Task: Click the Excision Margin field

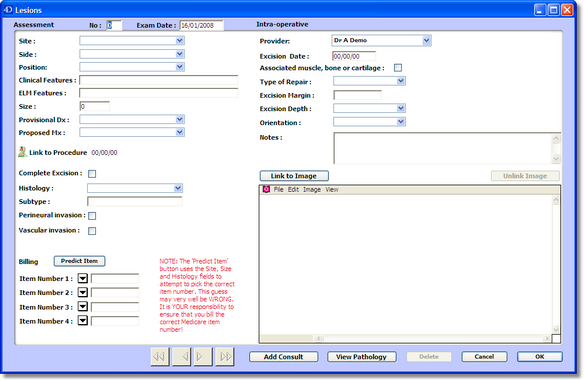Action: 358,95
